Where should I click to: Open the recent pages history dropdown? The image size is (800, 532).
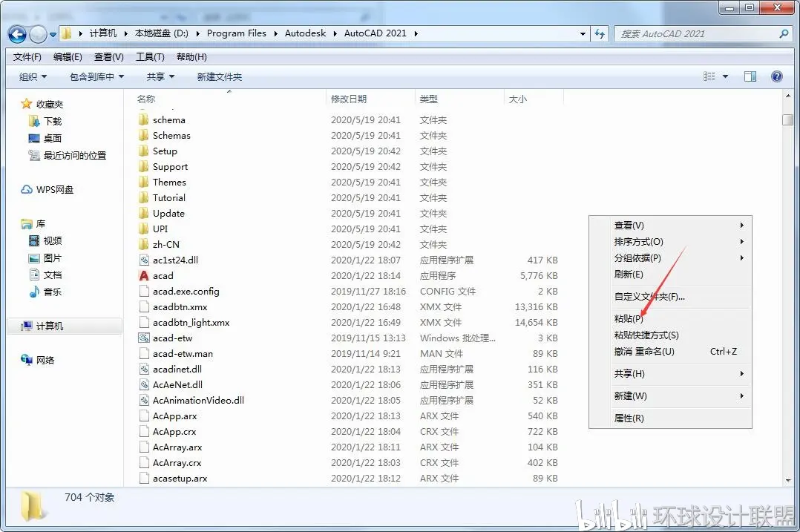[53, 35]
